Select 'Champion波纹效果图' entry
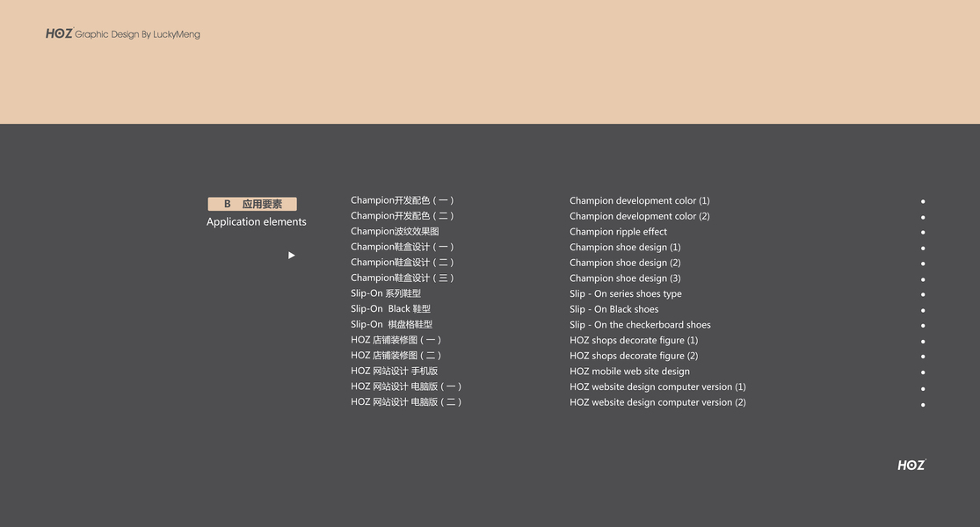Screen dimensions: 980x527 [395, 232]
